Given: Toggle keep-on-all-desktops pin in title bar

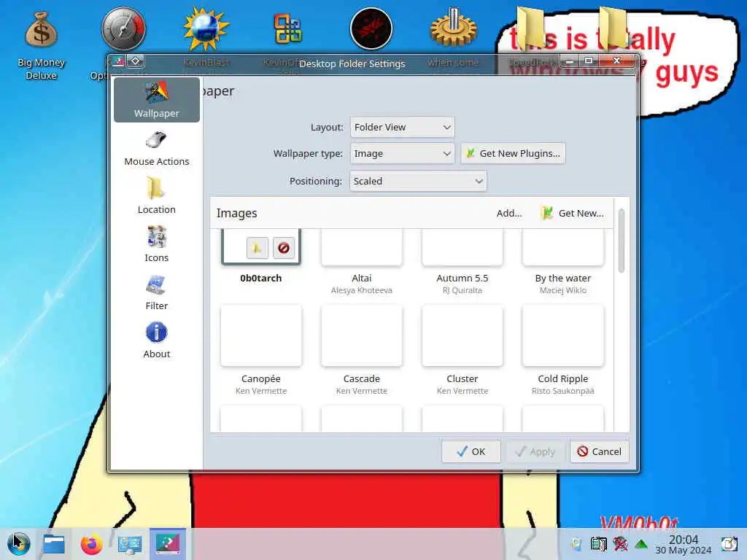Looking at the screenshot, I should 135,61.
